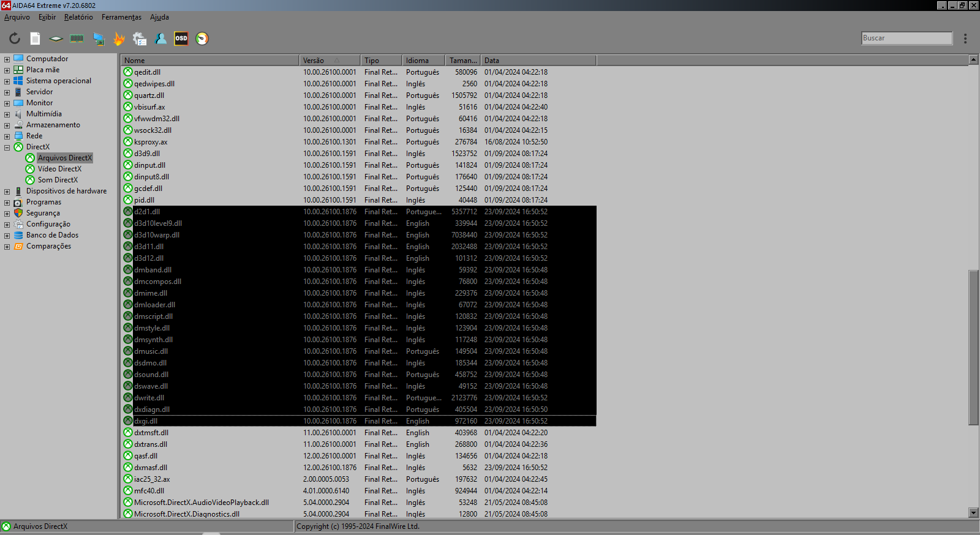Open preferences gear checklist icon

point(140,39)
